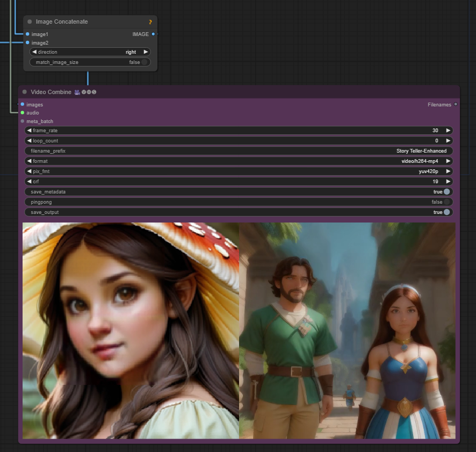Click the meta_batch label
This screenshot has height=452, width=476.
[40, 121]
